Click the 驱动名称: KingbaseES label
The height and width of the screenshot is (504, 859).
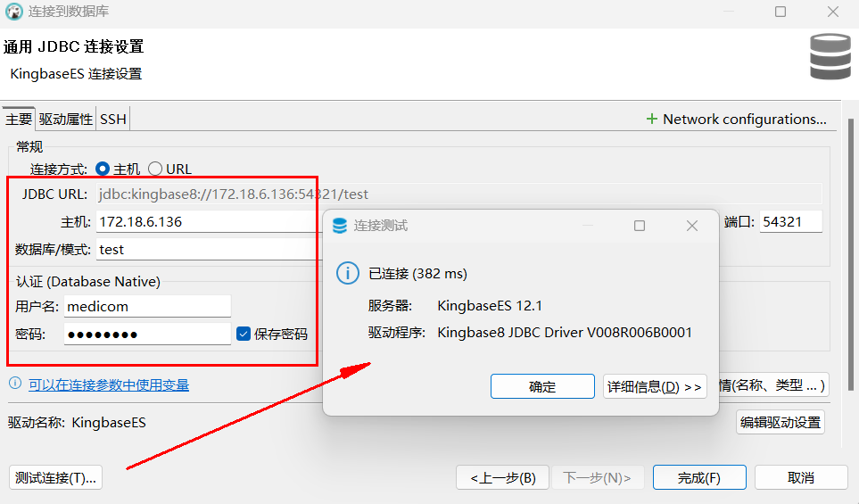(x=77, y=422)
